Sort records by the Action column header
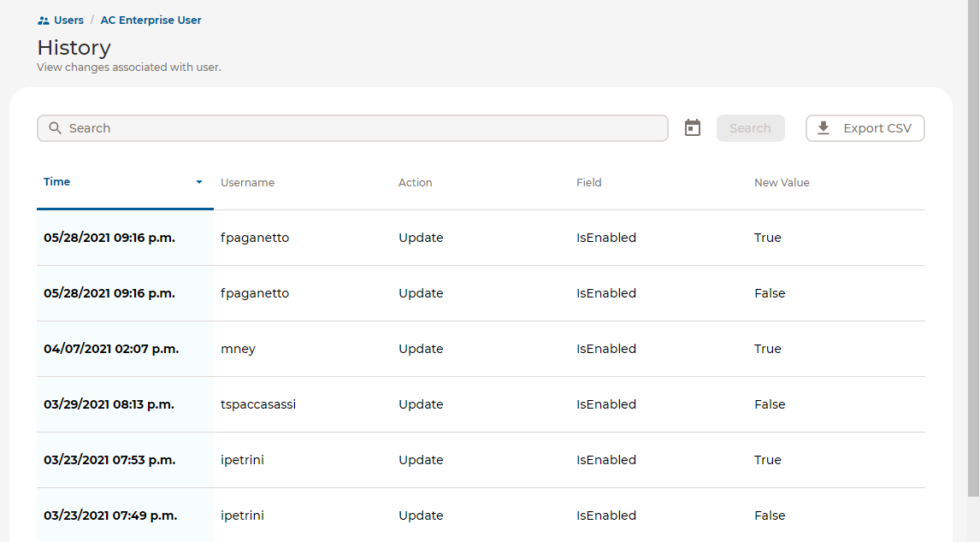Image resolution: width=980 pixels, height=542 pixels. tap(415, 182)
